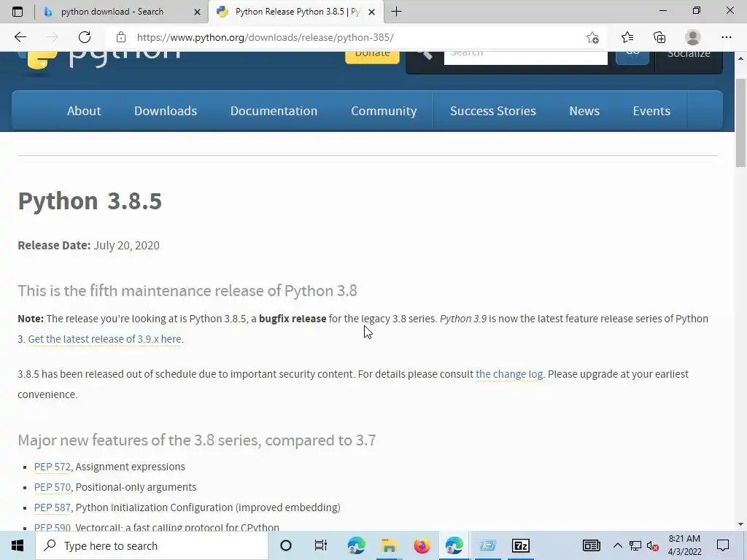This screenshot has height=560, width=747.
Task: Open 'the change log' link
Action: pos(508,374)
